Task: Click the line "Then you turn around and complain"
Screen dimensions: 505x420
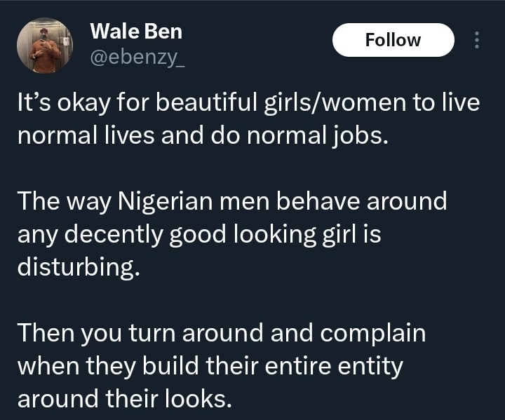Action: (x=221, y=332)
